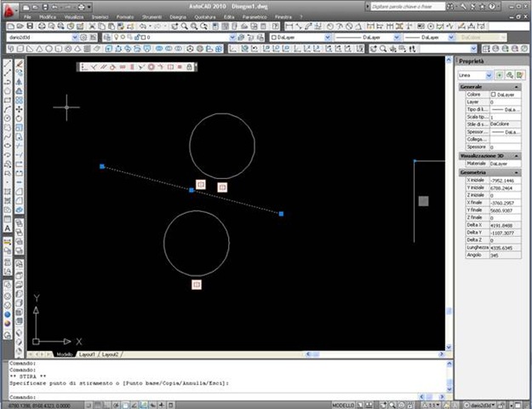Click the Open file icon in standard toolbar
This screenshot has width=532, height=409.
click(20, 26)
